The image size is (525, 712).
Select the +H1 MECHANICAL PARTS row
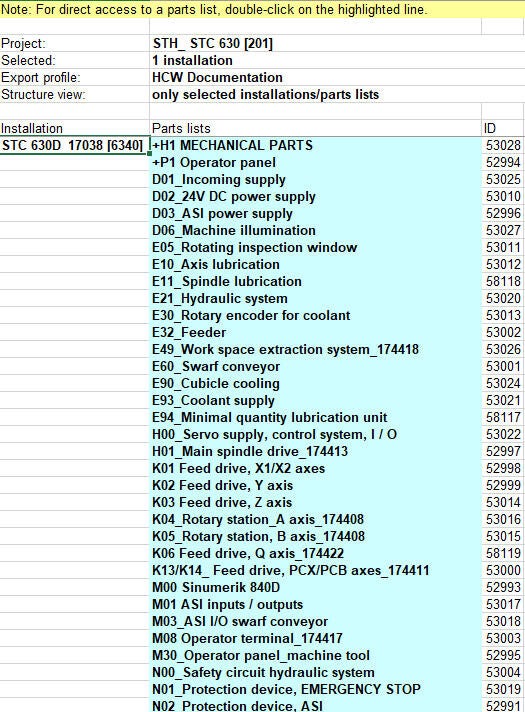(x=315, y=145)
